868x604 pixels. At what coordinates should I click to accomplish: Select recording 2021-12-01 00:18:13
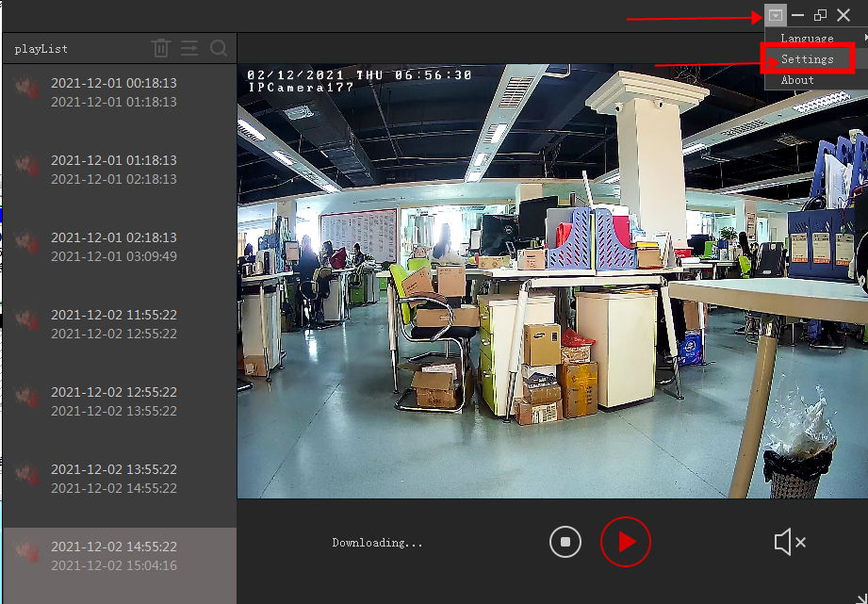(x=114, y=92)
